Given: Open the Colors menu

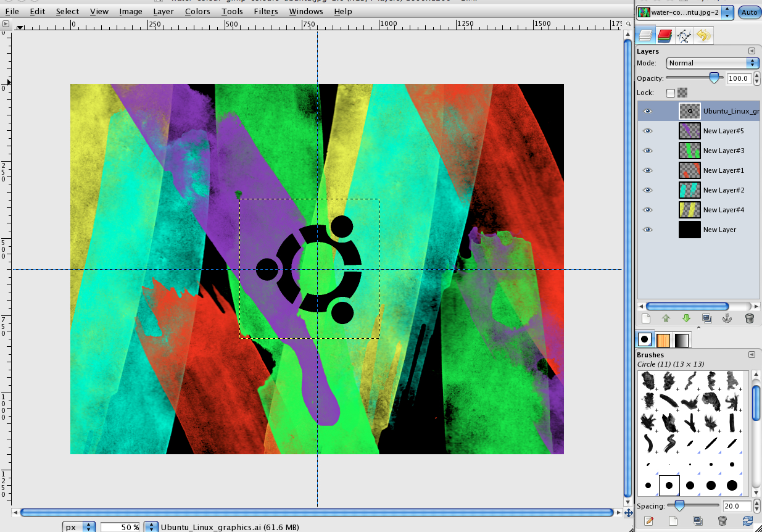Looking at the screenshot, I should pyautogui.click(x=197, y=11).
